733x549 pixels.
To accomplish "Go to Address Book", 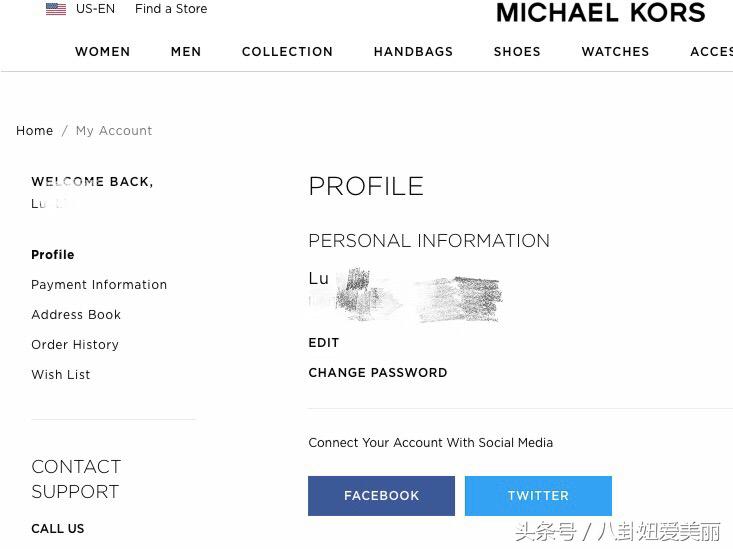I will (76, 315).
